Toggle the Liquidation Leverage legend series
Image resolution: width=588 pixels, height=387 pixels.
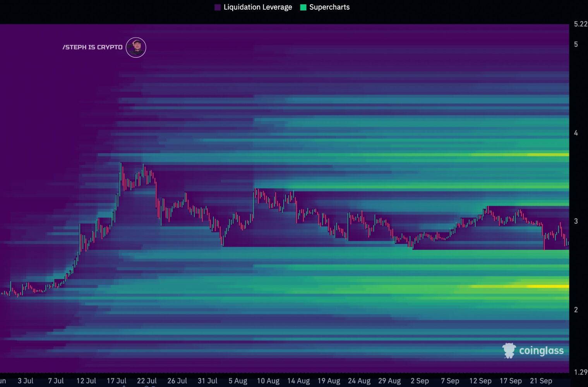(x=253, y=7)
